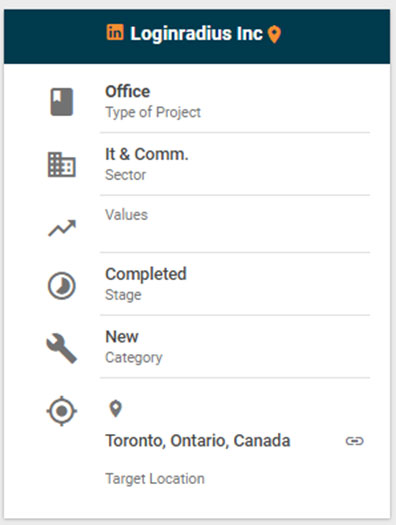Screen dimensions: 396x525
Task: Select the It & Comm. sector entry
Action: click(235, 164)
